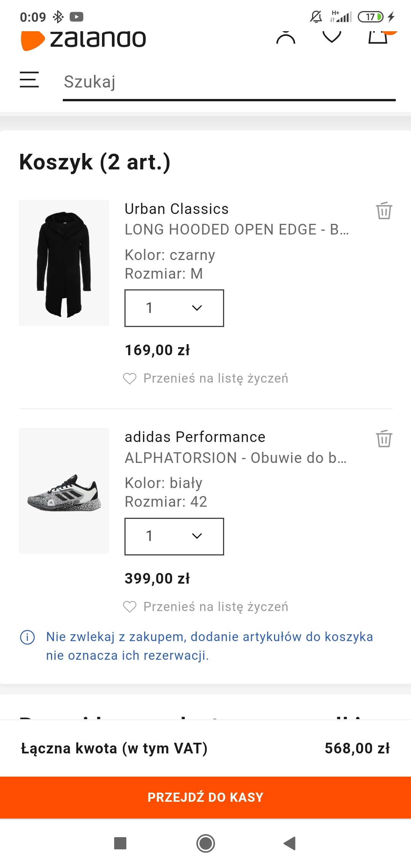This screenshot has width=411, height=868.
Task: Open the LONG HOODED OPEN EDGE product title
Action: point(237,230)
